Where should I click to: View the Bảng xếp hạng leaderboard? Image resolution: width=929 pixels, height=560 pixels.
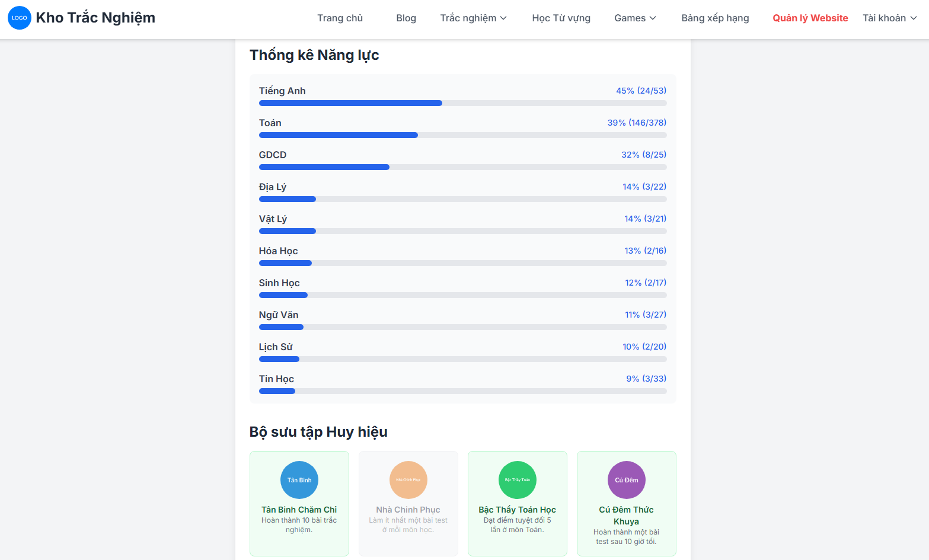point(715,18)
